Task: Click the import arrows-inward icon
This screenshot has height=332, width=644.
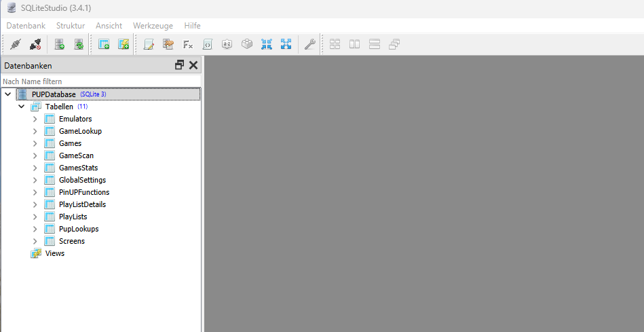Action: tap(267, 44)
